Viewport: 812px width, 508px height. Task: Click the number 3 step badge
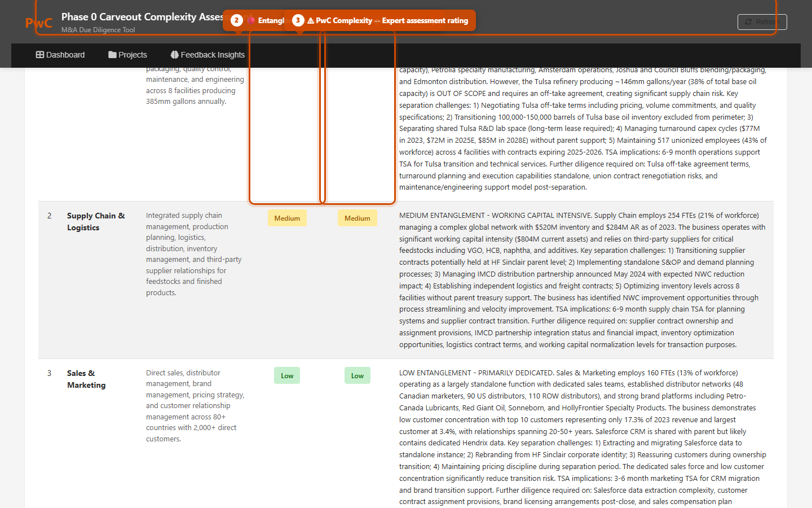(298, 20)
